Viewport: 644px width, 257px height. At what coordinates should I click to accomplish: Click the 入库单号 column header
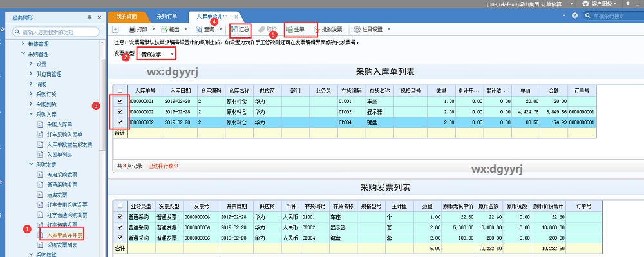145,90
